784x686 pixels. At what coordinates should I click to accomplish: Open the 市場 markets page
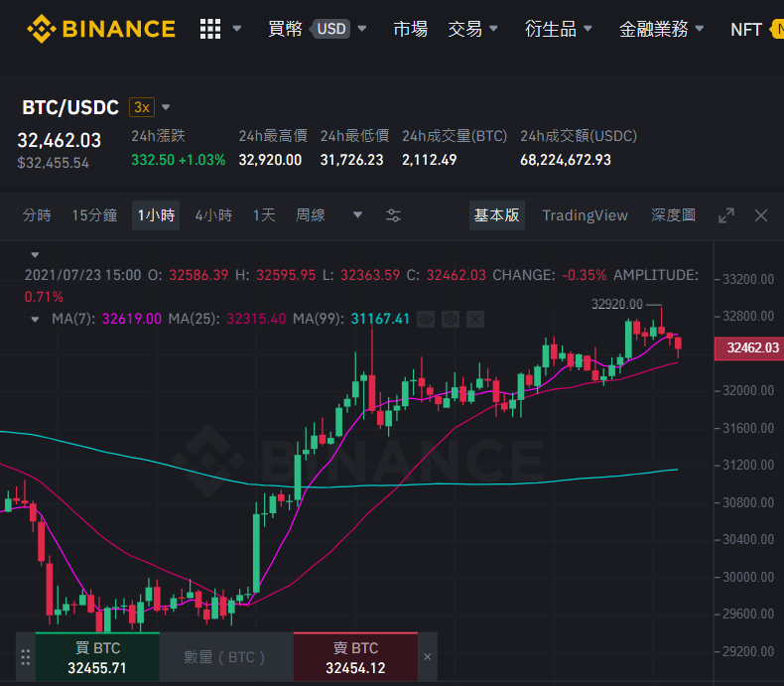click(x=410, y=29)
